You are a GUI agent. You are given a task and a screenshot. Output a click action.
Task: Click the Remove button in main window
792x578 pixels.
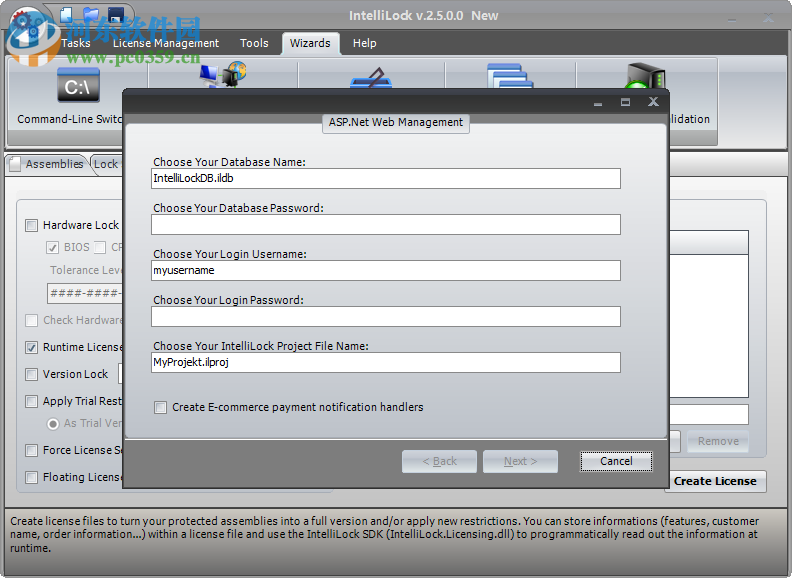coord(718,441)
